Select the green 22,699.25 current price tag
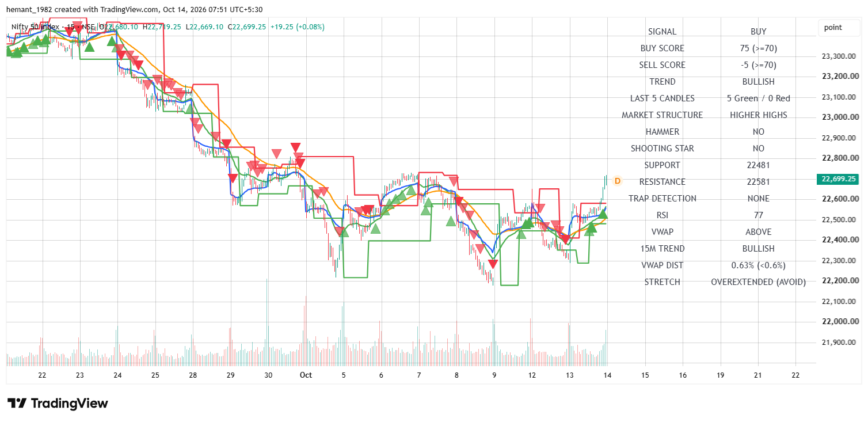Image resolution: width=868 pixels, height=422 pixels. tap(838, 179)
